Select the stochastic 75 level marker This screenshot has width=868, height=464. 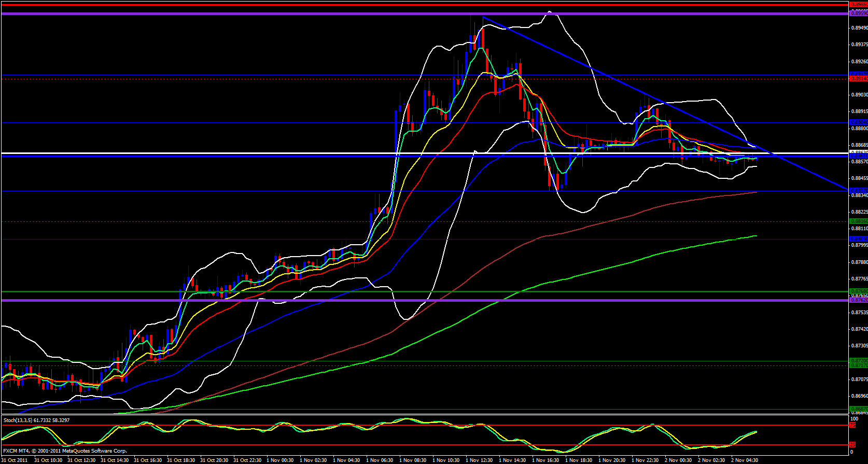coord(852,425)
